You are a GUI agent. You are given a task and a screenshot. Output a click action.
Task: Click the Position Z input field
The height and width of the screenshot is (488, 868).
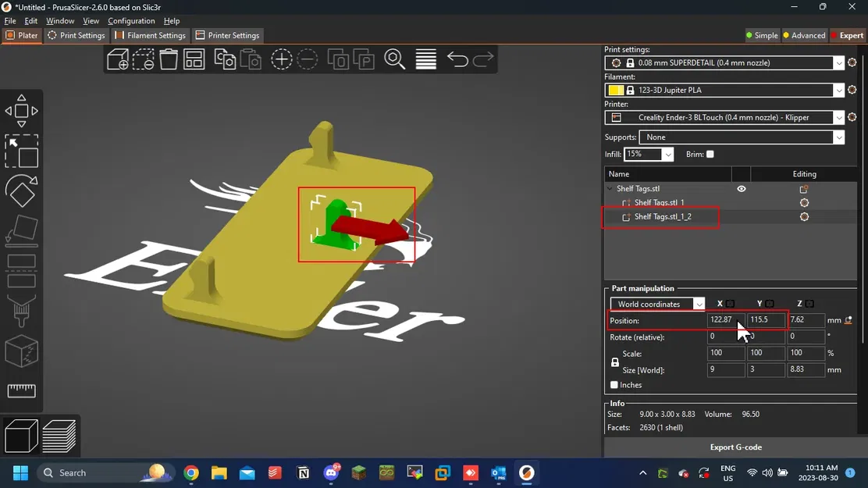[x=806, y=319]
